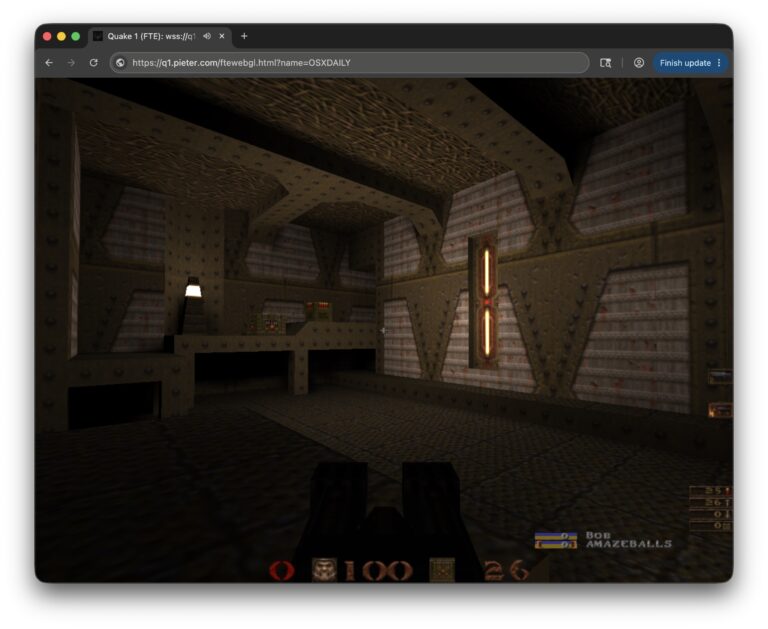Click the player face icon in HUD

tap(324, 570)
